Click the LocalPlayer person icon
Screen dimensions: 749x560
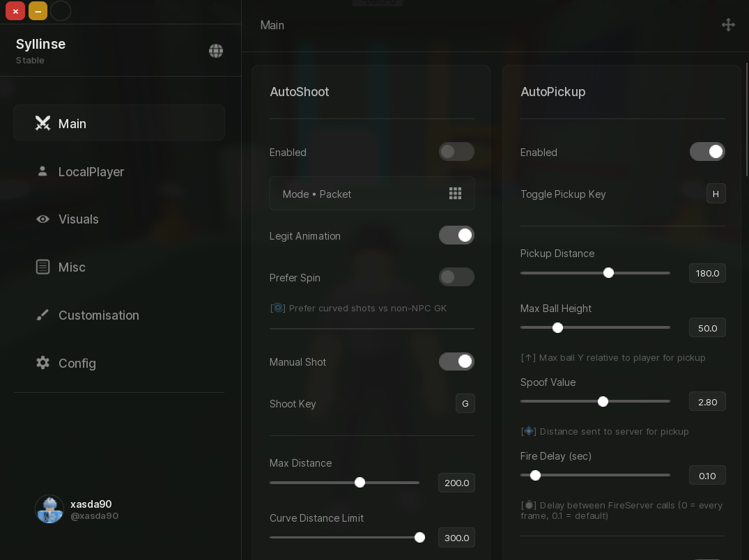click(43, 171)
